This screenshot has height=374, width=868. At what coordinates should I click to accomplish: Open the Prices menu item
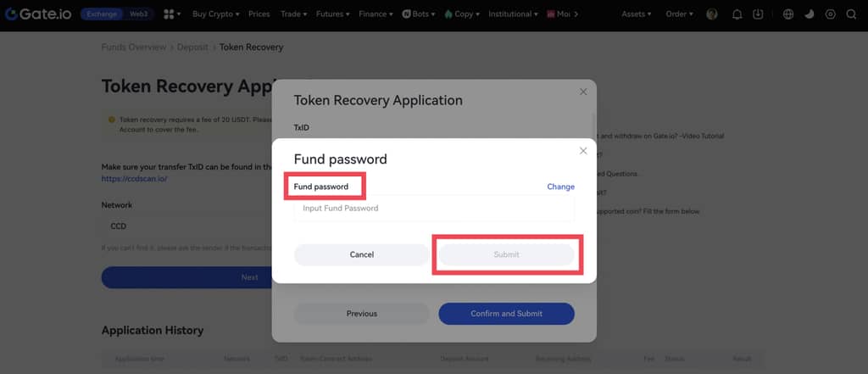pyautogui.click(x=259, y=14)
